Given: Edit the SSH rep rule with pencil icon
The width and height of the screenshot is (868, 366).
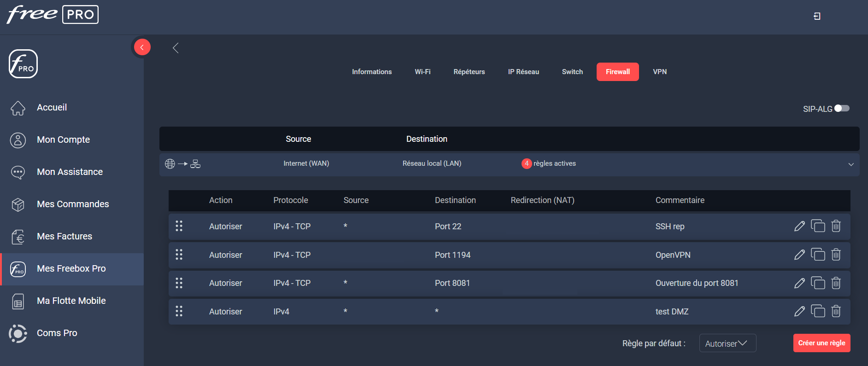Looking at the screenshot, I should pyautogui.click(x=799, y=226).
